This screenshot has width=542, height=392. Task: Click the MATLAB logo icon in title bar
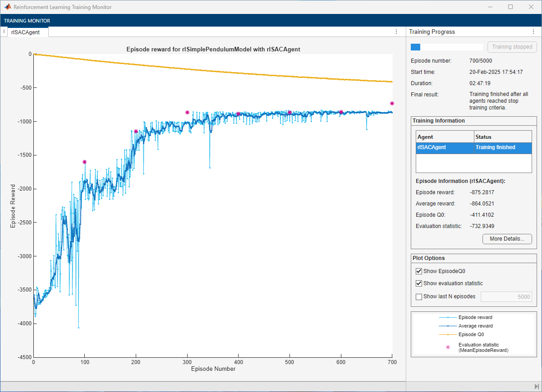7,7
